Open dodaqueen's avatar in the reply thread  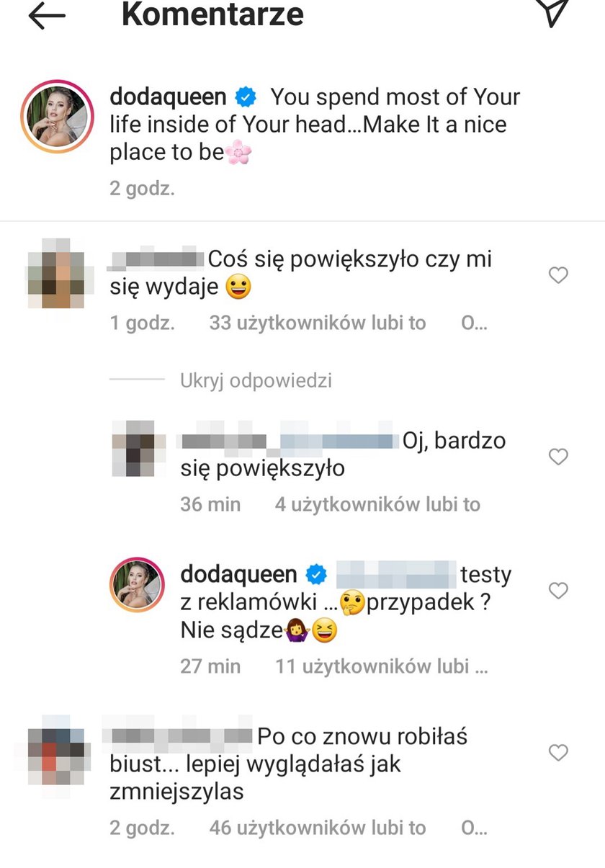(x=137, y=584)
